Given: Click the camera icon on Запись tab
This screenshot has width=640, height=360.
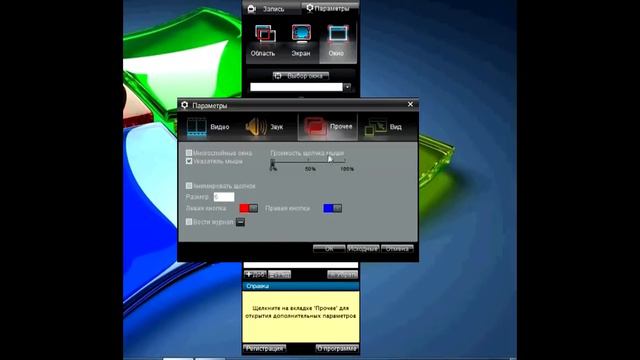Looking at the screenshot, I should coord(252,9).
